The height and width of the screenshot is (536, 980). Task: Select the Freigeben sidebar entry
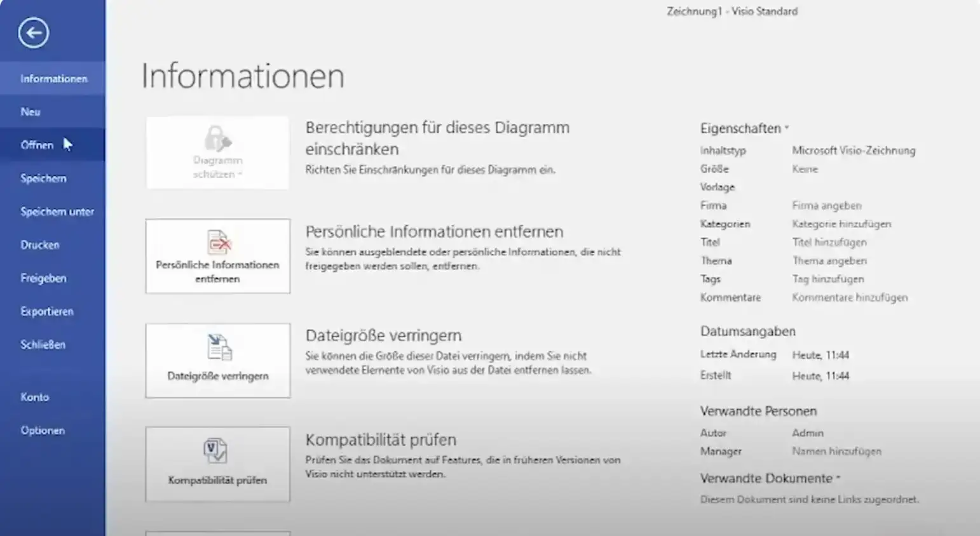click(43, 278)
